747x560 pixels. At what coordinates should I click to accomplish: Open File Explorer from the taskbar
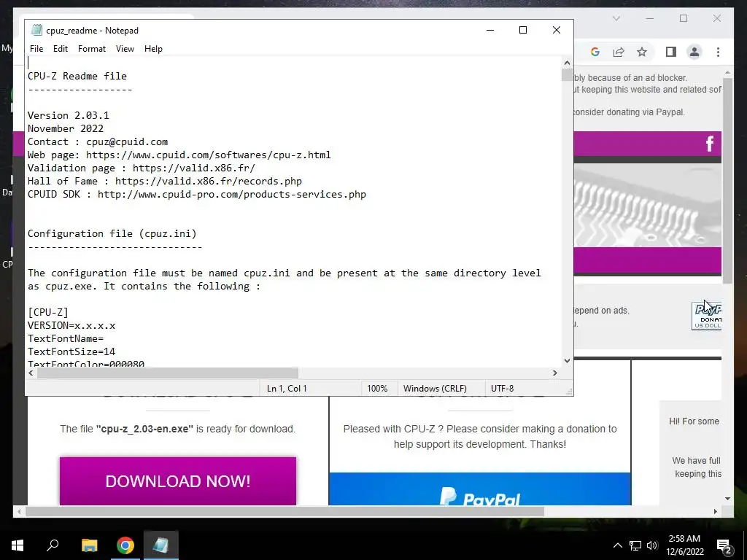[89, 545]
